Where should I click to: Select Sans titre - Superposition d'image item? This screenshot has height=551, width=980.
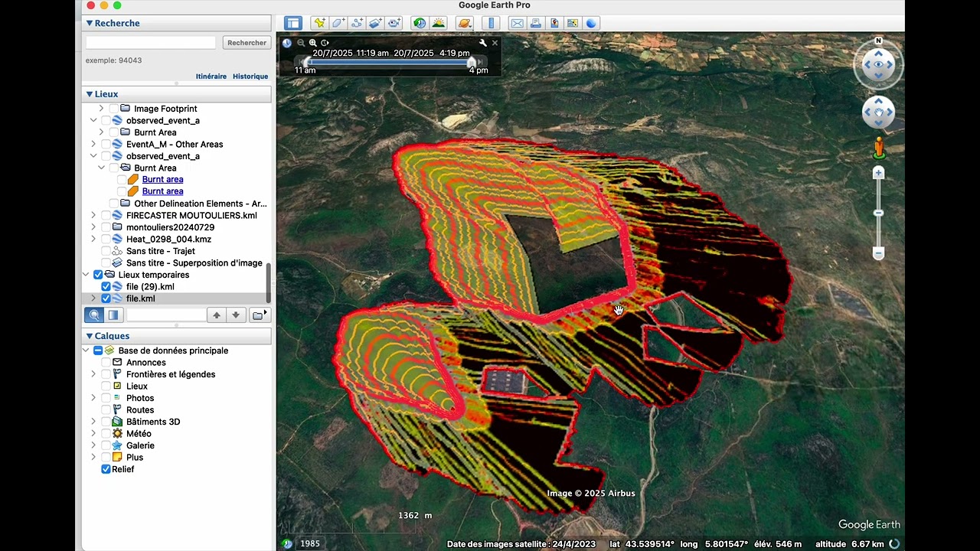tap(194, 263)
